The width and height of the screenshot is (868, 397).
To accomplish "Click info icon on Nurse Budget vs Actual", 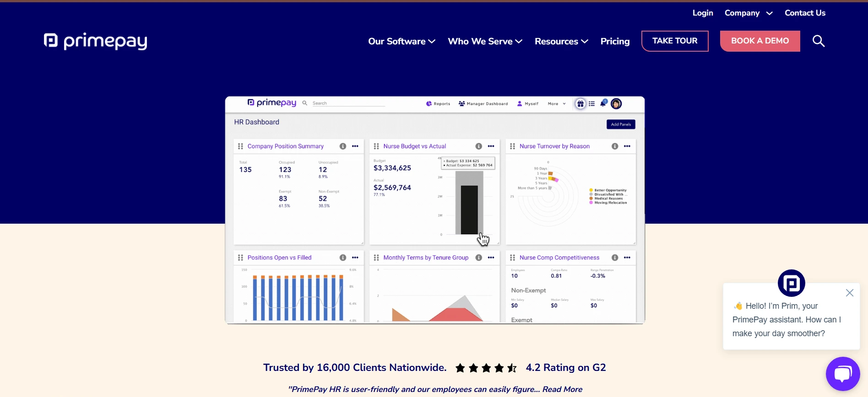I will pyautogui.click(x=479, y=146).
